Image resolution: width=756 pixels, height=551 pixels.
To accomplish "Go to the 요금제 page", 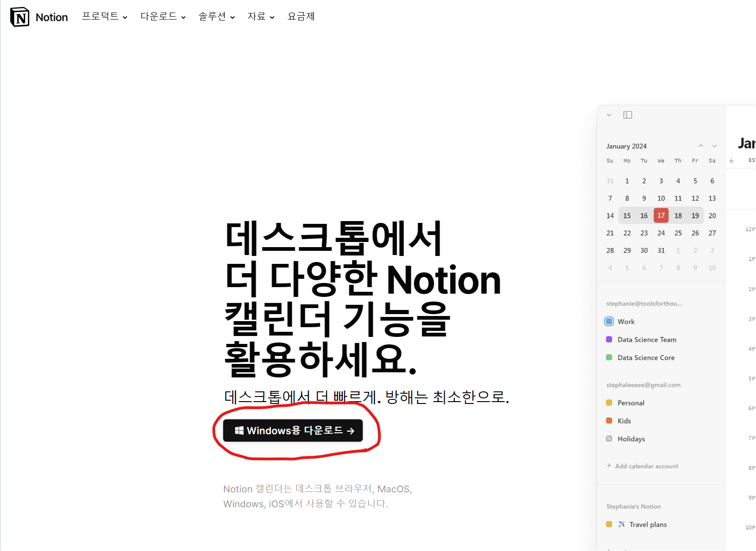I will point(301,17).
